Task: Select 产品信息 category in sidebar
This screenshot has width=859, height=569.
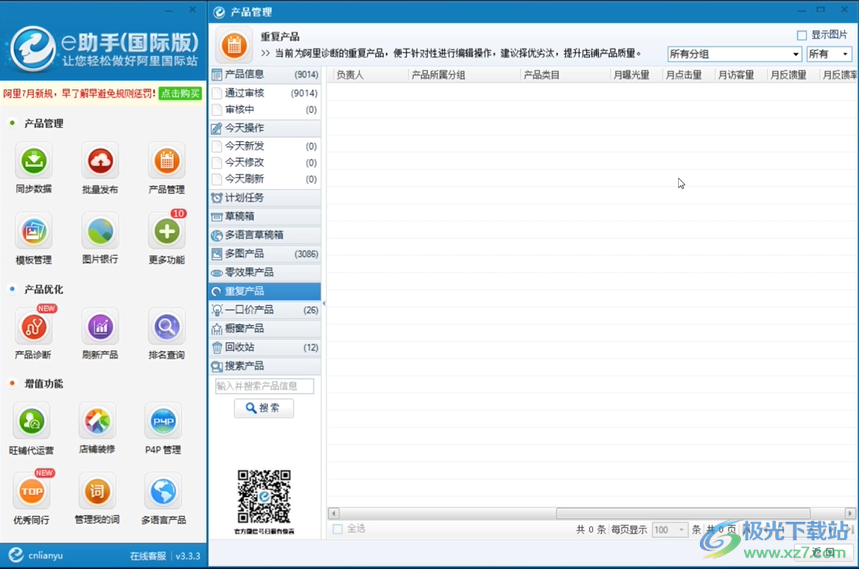Action: pos(265,74)
